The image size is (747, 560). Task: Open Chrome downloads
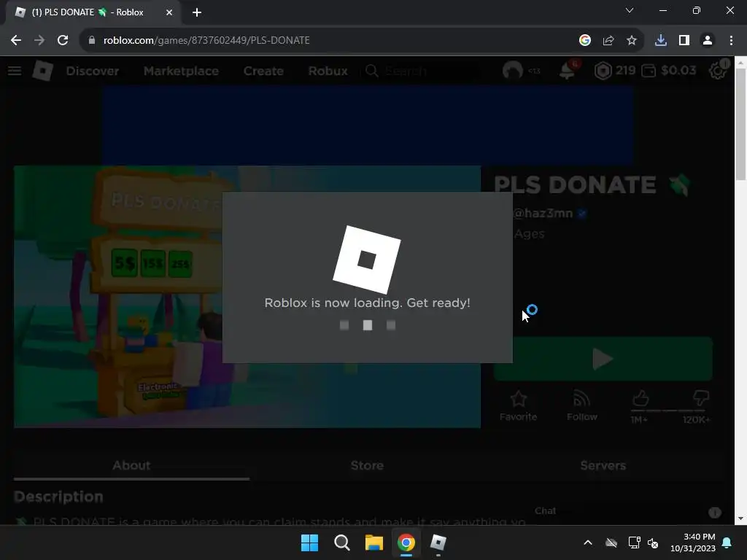coord(660,41)
